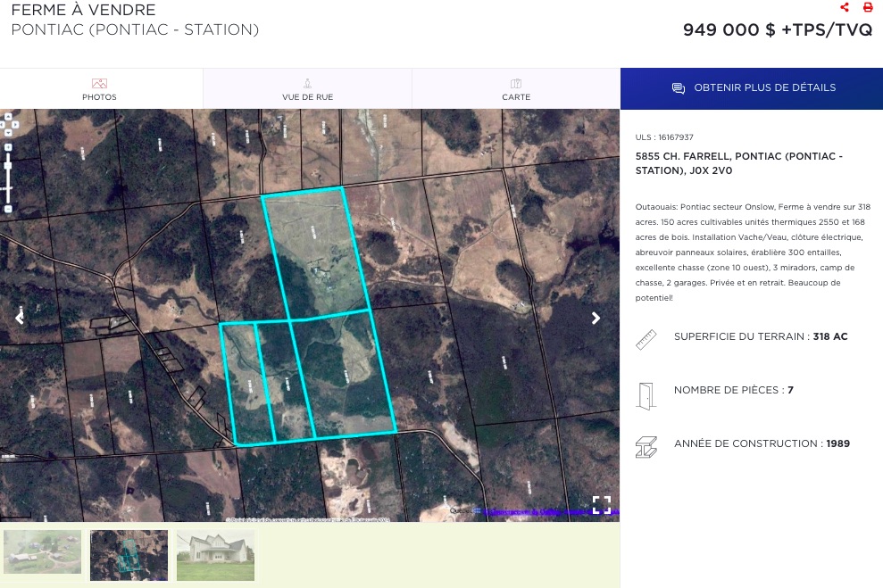Expand the image to fullscreen
The width and height of the screenshot is (883, 588).
pos(602,505)
